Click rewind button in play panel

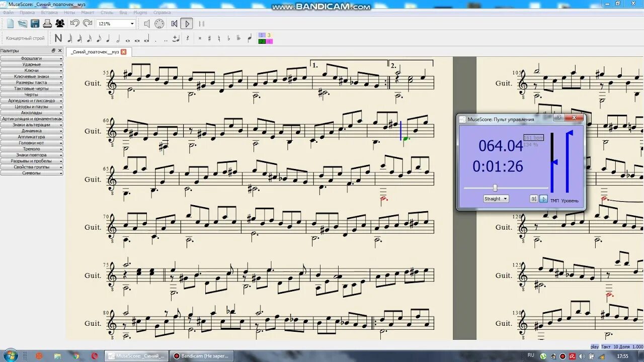point(534,199)
